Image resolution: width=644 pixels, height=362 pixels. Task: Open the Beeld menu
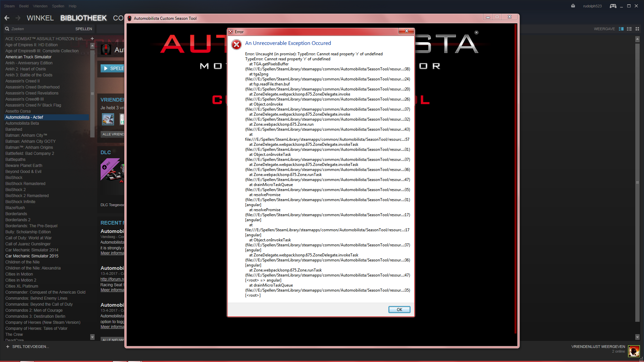click(x=24, y=6)
